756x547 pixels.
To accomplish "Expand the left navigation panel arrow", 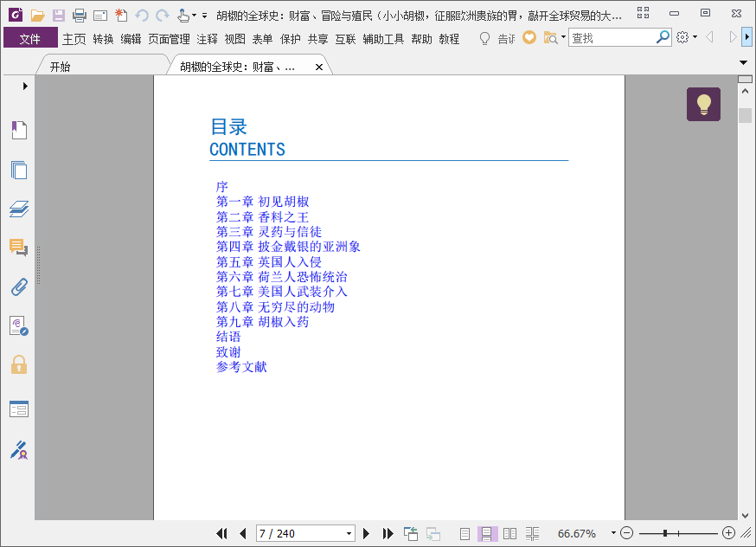I will point(25,87).
